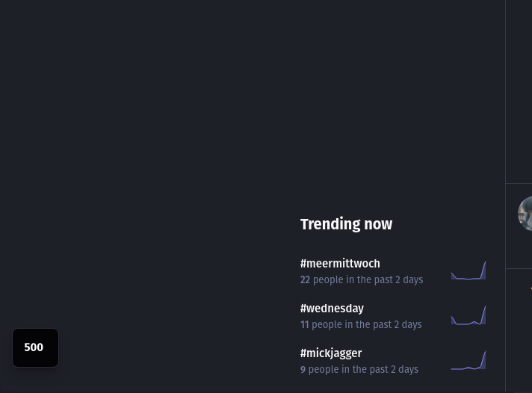Image resolution: width=532 pixels, height=393 pixels.
Task: Click the orange indicator at right edge
Action: pyautogui.click(x=531, y=288)
